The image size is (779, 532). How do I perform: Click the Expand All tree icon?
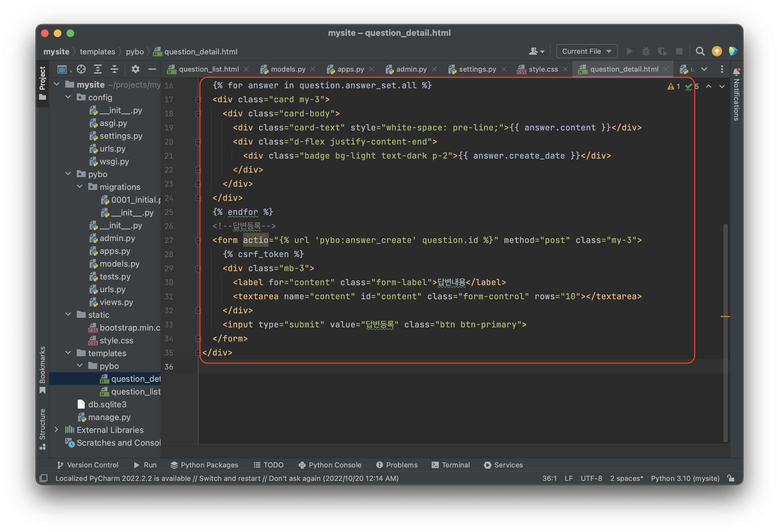(x=98, y=69)
